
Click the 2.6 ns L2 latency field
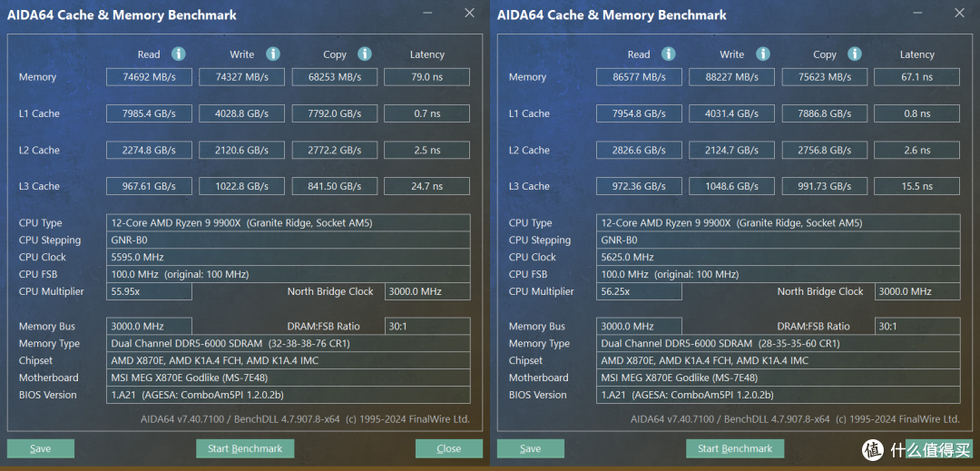(x=916, y=150)
